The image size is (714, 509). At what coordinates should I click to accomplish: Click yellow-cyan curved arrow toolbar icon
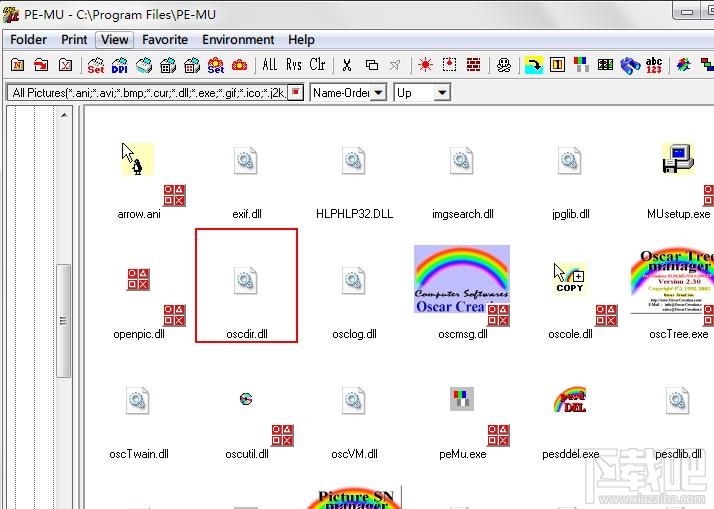pos(533,65)
